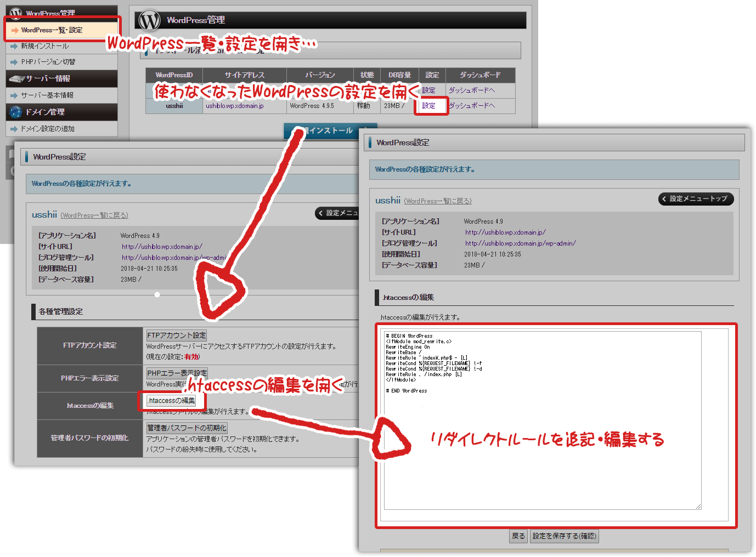This screenshot has height=557, width=756.
Task: Click the サイトアドレス column header
Action: coord(245,75)
